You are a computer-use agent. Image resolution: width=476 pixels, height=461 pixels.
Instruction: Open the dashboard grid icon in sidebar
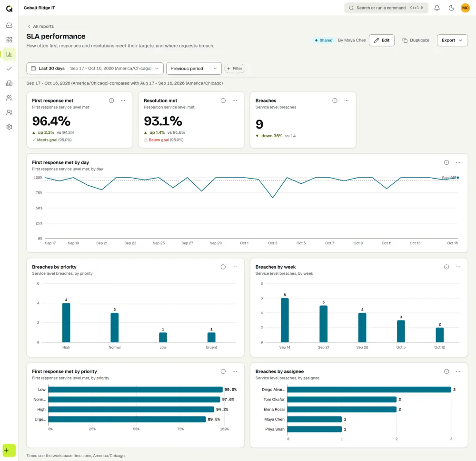[x=9, y=40]
